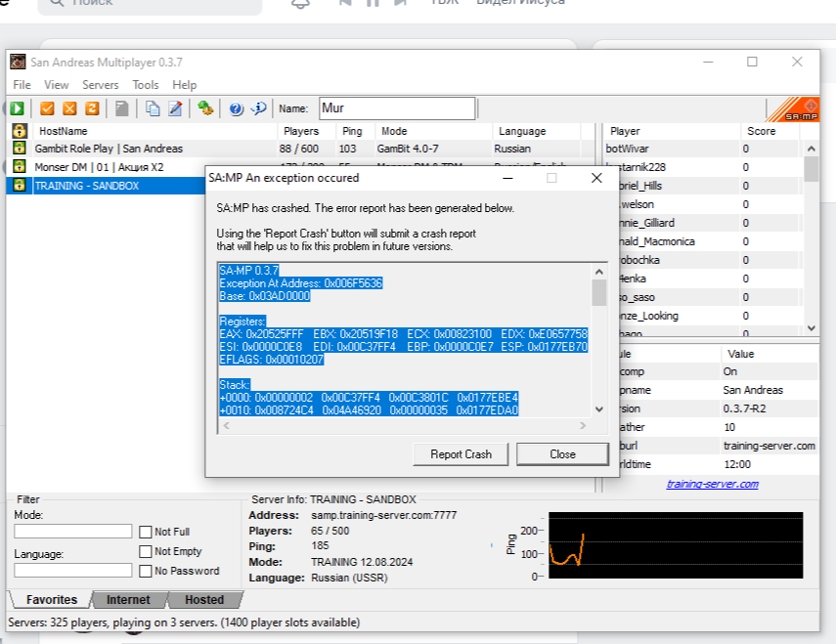Click the orange checkmark Add Server icon

click(x=47, y=108)
